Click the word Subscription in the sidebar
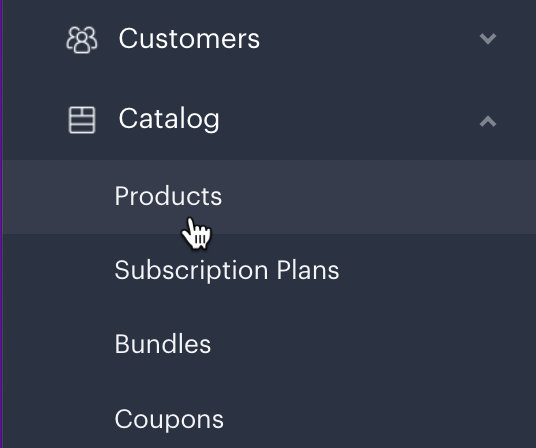The width and height of the screenshot is (536, 448). click(191, 271)
